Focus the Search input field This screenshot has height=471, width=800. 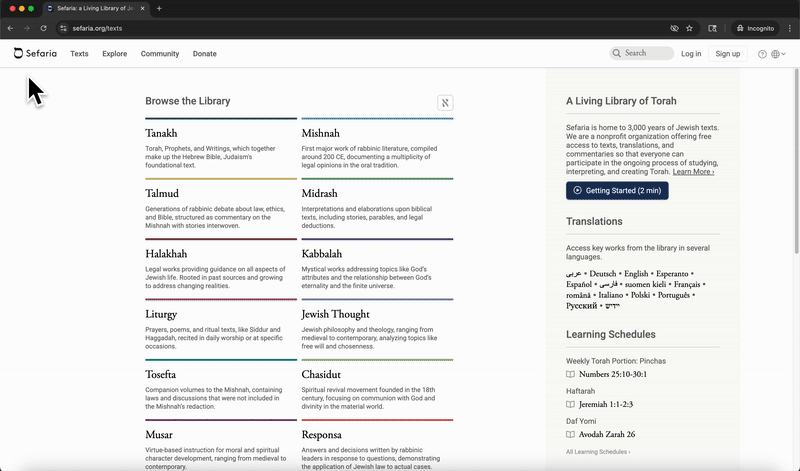[641, 53]
